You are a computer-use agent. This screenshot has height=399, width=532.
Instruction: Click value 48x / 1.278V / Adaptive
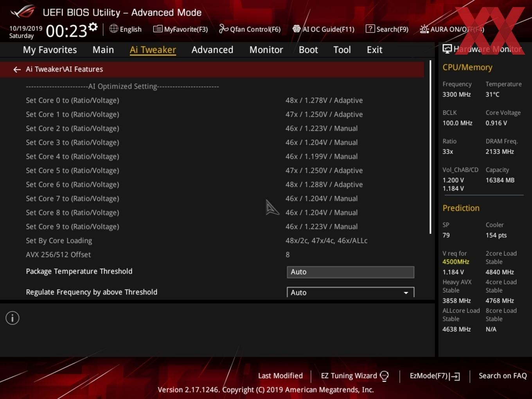click(324, 101)
